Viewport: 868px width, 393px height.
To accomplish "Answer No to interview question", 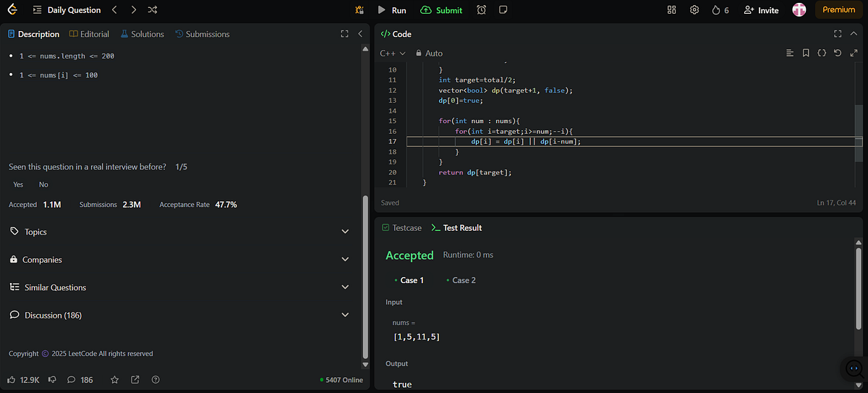I will (x=43, y=185).
